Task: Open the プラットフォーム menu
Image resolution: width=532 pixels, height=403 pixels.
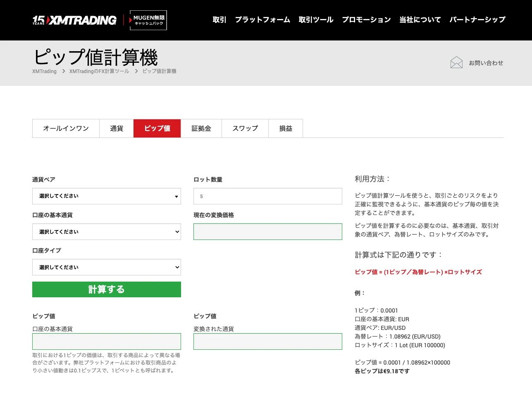Action: 262,19
